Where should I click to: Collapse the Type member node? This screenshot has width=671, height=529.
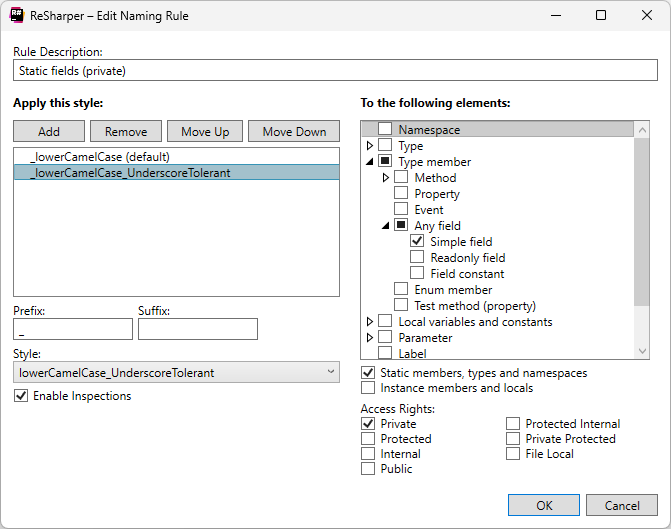(x=371, y=162)
